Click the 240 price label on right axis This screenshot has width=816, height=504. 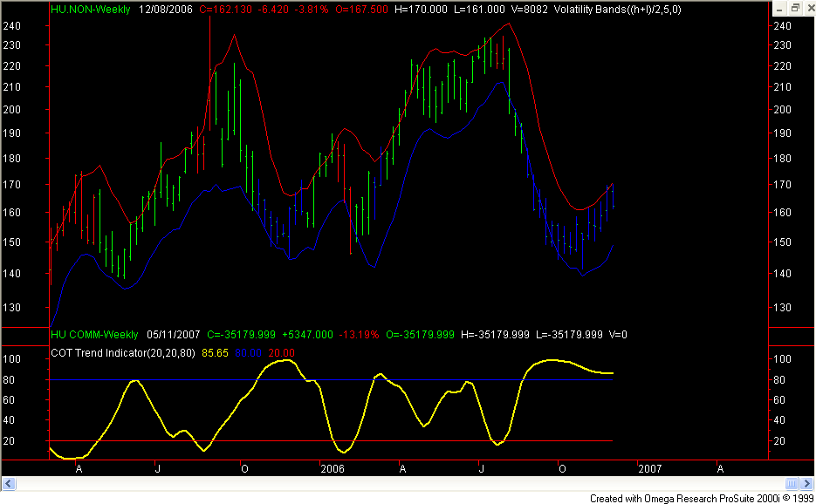[x=782, y=25]
